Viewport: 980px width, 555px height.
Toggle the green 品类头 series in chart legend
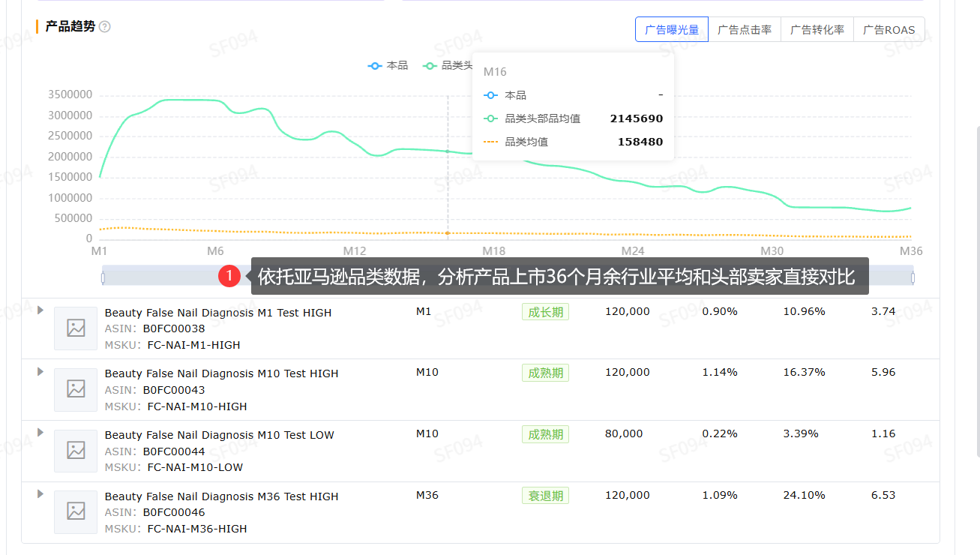[448, 66]
